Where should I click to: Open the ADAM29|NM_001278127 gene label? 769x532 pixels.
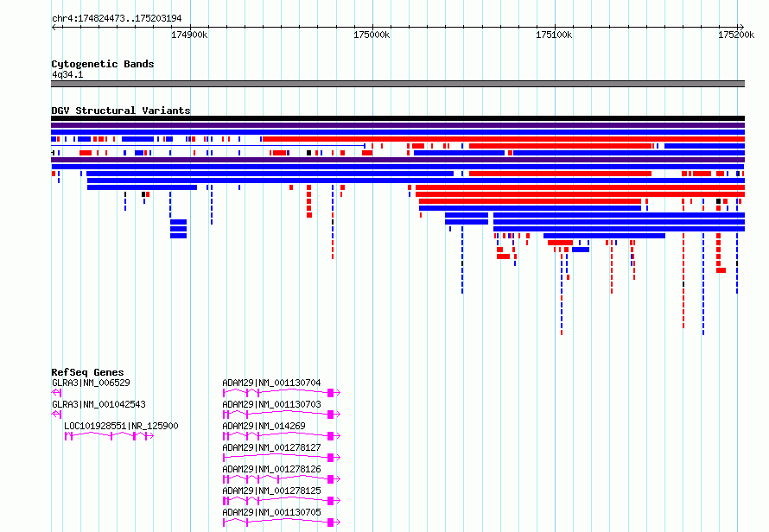click(271, 447)
